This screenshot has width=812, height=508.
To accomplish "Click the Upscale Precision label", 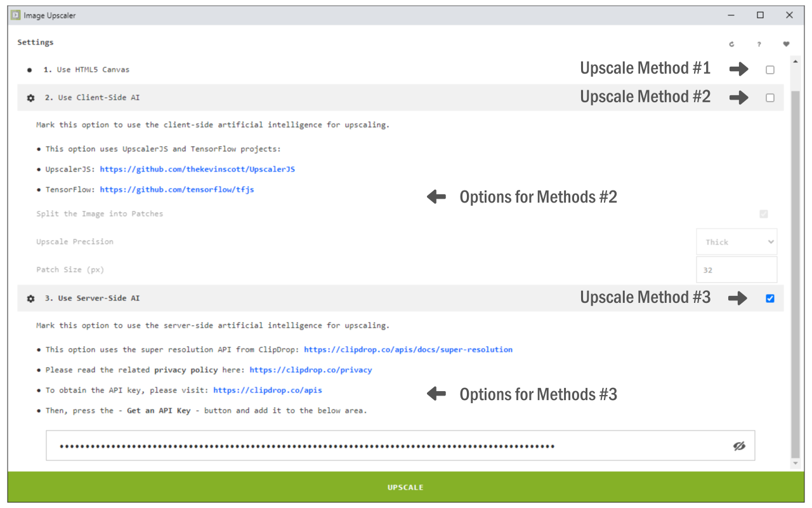I will [75, 242].
